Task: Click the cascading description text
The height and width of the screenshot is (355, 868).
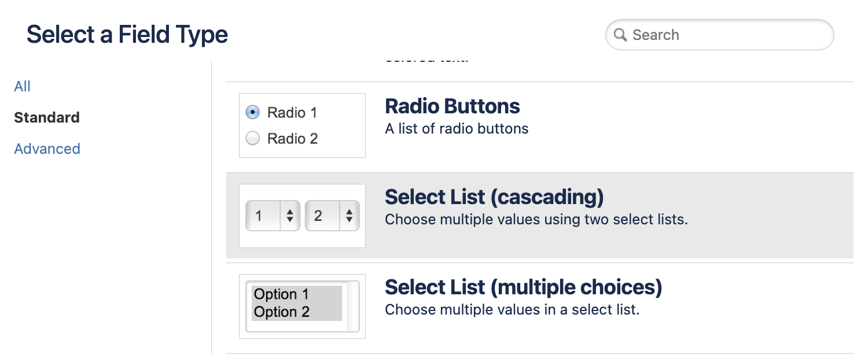Action: [x=536, y=220]
